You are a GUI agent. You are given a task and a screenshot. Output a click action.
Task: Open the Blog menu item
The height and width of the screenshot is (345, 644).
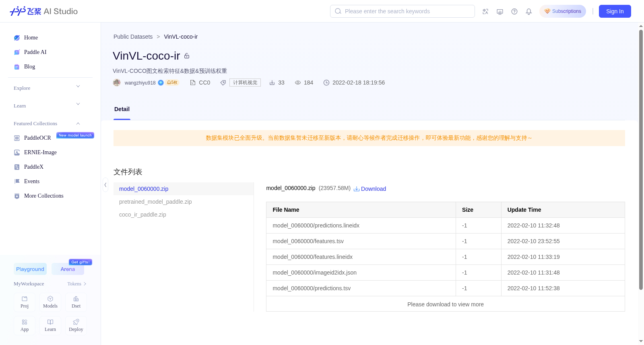(29, 67)
